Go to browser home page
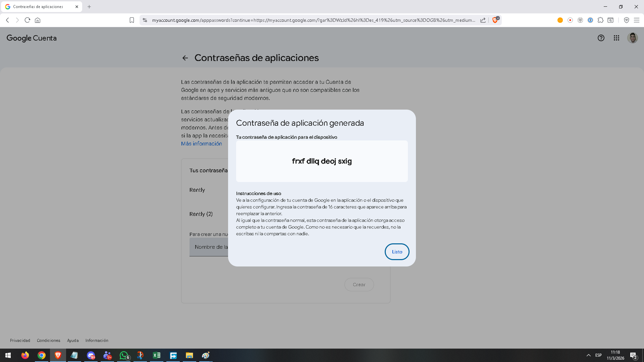 coord(38,20)
